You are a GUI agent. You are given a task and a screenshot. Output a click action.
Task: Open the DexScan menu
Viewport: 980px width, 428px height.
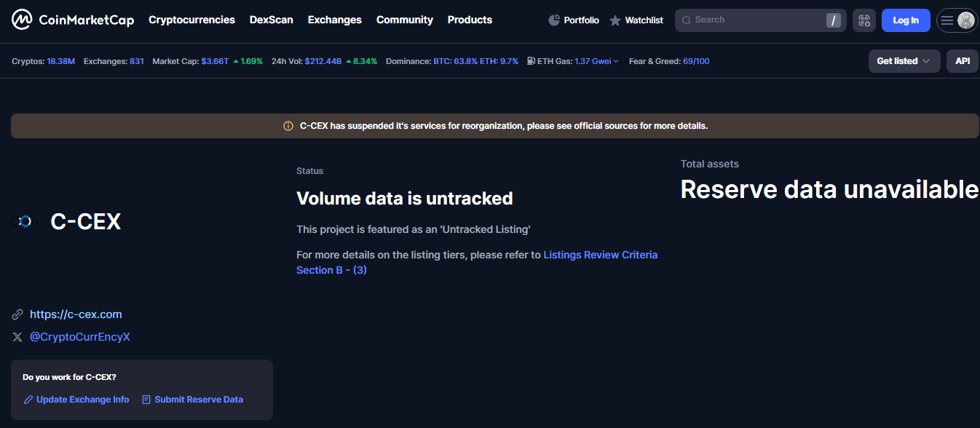click(271, 20)
